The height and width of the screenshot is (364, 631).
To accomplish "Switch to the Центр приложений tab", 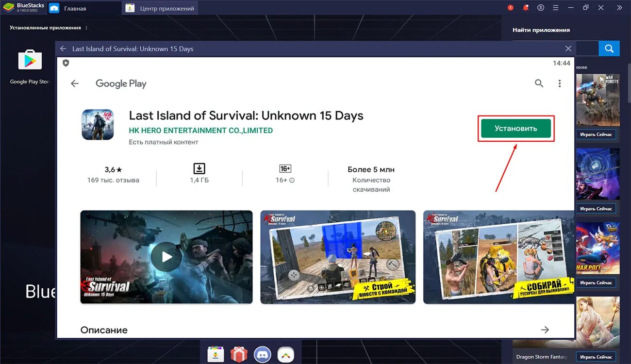I will pos(160,8).
